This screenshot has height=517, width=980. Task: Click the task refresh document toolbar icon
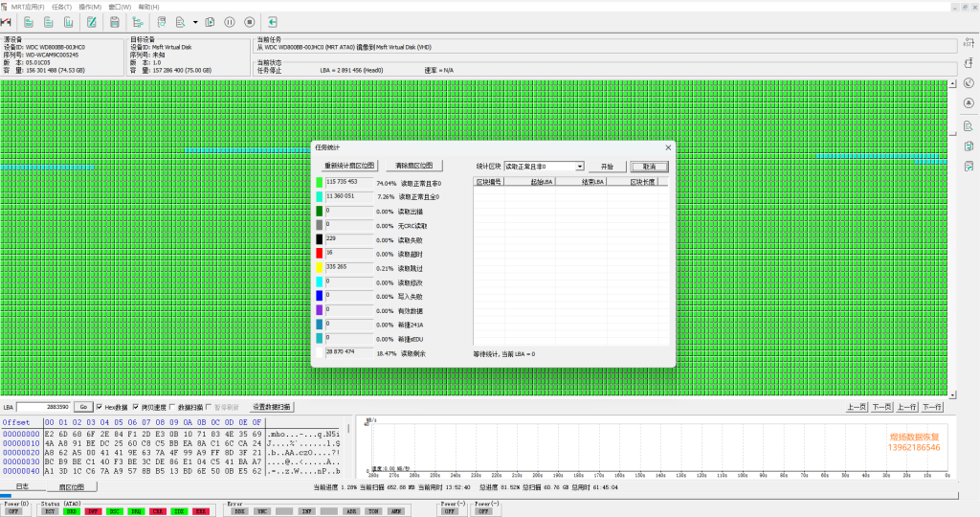point(161,22)
